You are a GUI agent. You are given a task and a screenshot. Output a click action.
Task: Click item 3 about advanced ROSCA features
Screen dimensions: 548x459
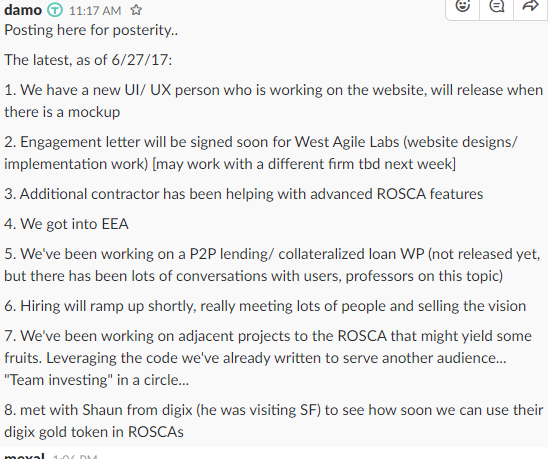[244, 194]
